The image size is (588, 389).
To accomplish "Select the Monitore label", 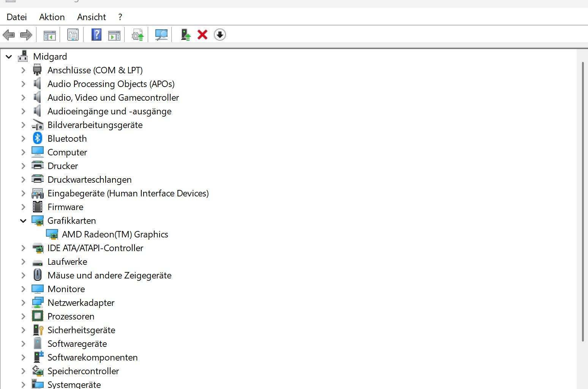I will pyautogui.click(x=66, y=289).
